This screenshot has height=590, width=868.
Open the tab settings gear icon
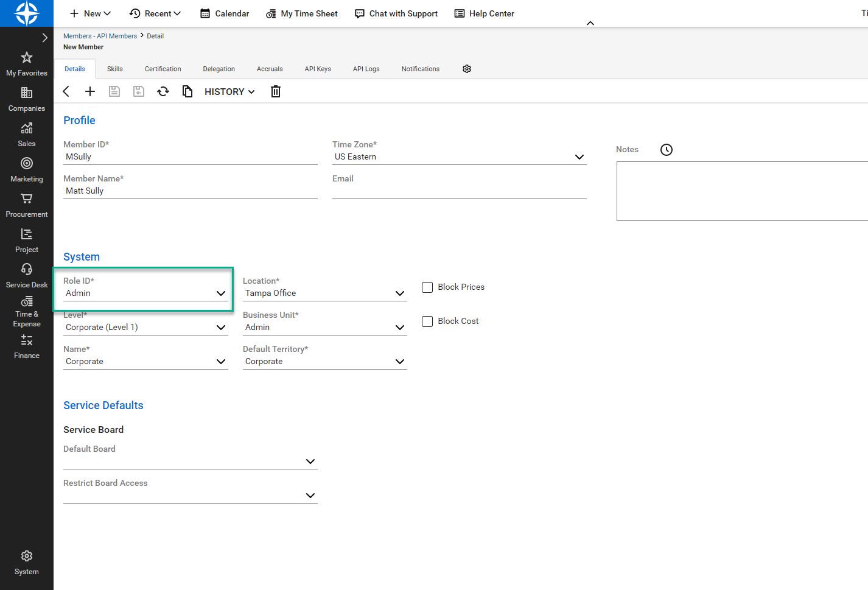pos(467,69)
